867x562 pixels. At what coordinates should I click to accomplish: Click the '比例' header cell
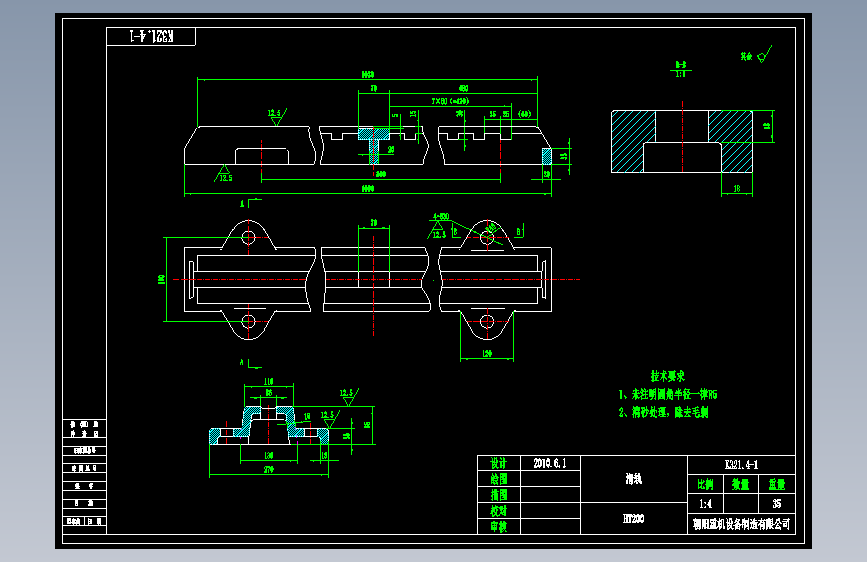coord(705,485)
